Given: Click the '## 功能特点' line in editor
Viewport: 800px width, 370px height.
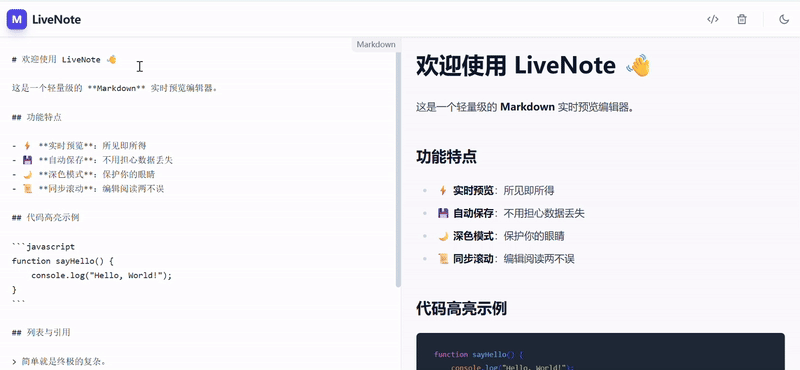Looking at the screenshot, I should (37, 117).
